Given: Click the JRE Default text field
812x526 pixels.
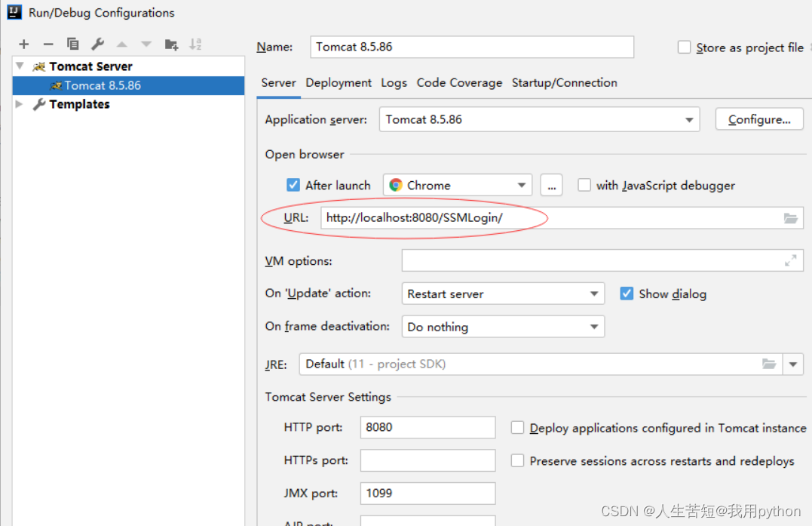Looking at the screenshot, I should (541, 365).
